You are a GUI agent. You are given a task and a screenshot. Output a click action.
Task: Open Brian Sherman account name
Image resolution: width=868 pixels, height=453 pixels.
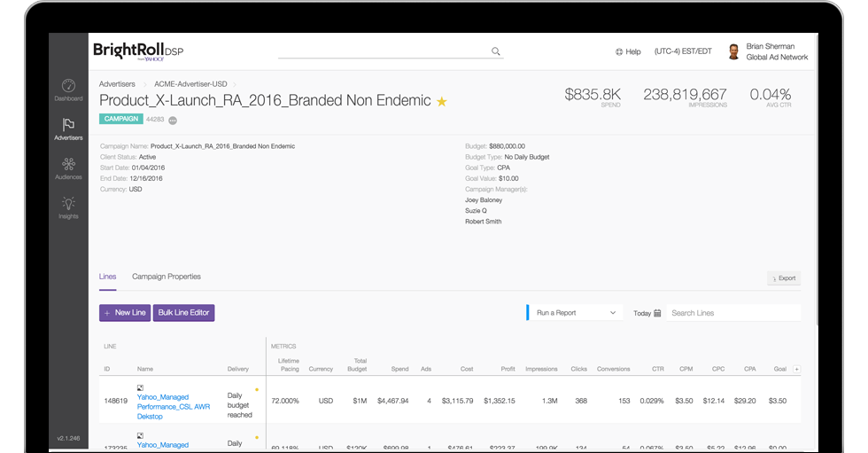point(770,46)
